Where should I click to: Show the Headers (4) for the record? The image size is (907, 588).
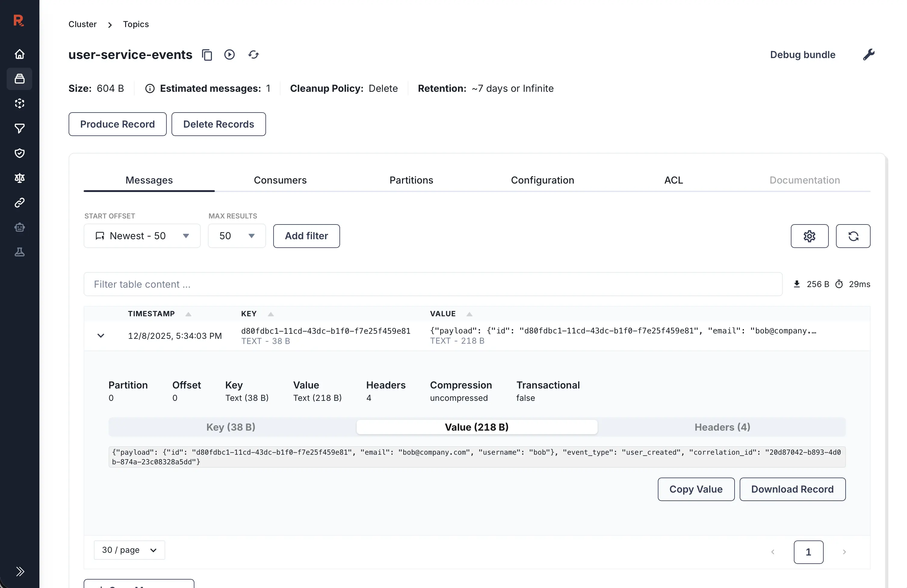click(721, 427)
